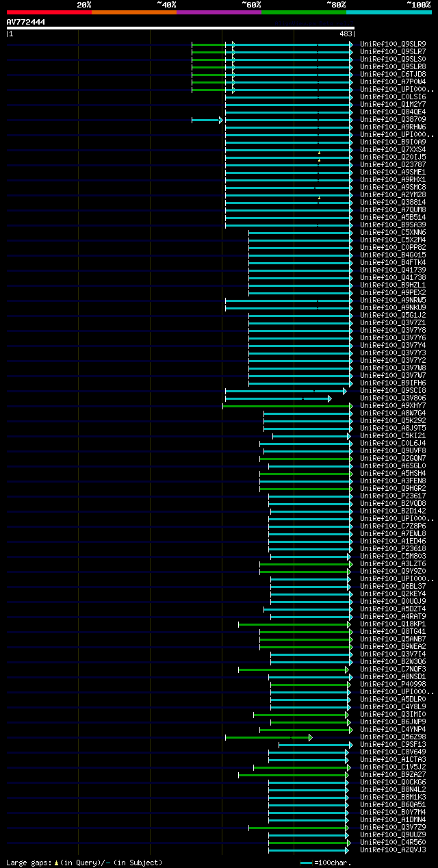Select the UniRef100_Q7XXS4 label
This screenshot has width=438, height=868.
393,150
